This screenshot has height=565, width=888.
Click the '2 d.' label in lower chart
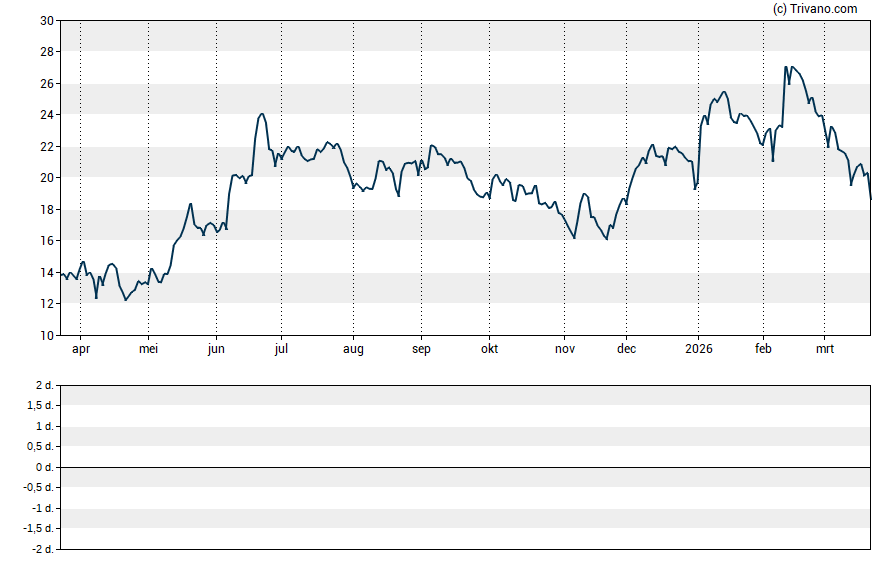44,385
